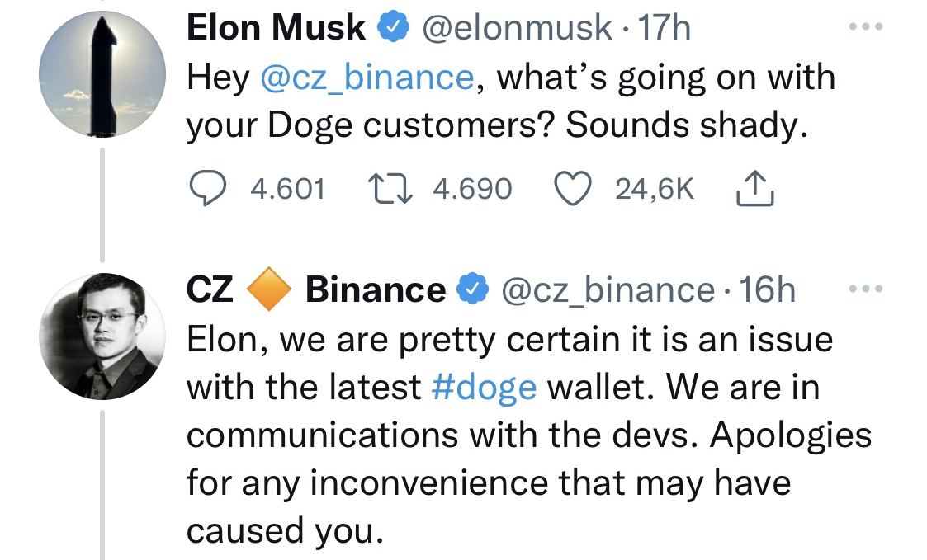The height and width of the screenshot is (560, 927).
Task: Click the @cz_binance handle in reply header
Action: point(608,290)
